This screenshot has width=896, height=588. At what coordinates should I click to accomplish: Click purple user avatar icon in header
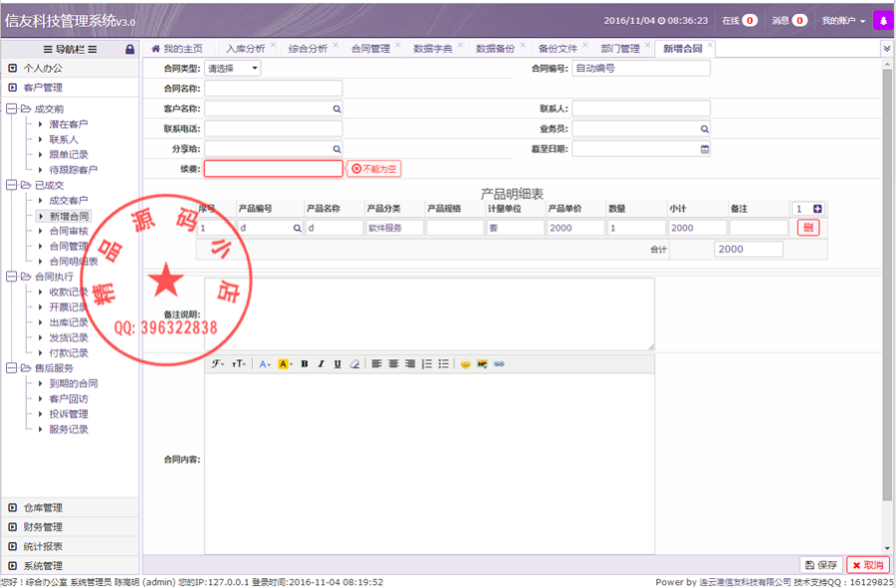click(x=883, y=21)
